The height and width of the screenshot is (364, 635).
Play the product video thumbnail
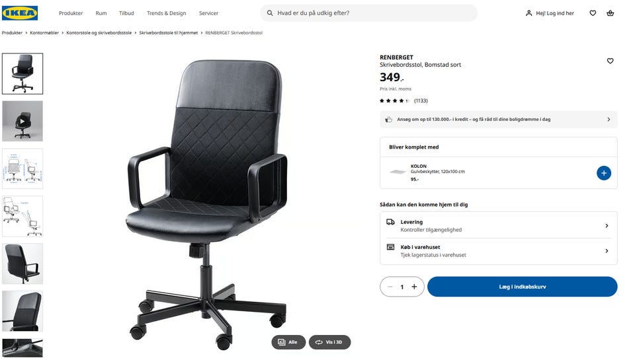(22, 121)
